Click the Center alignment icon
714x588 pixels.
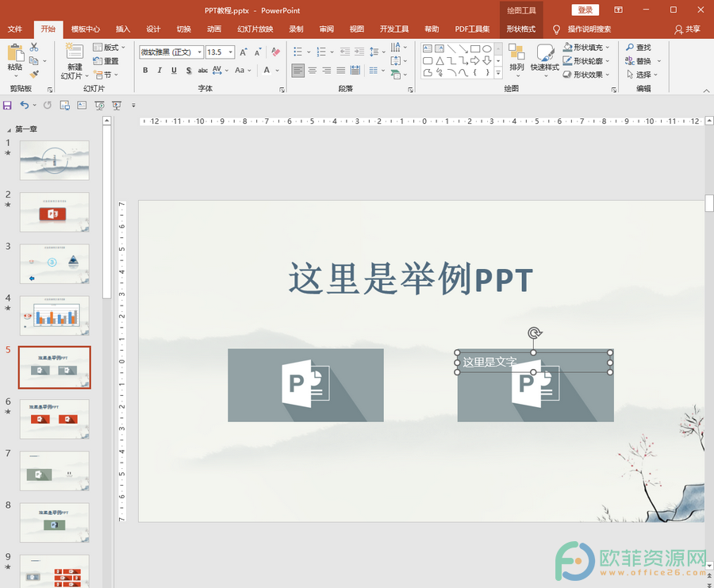click(313, 70)
